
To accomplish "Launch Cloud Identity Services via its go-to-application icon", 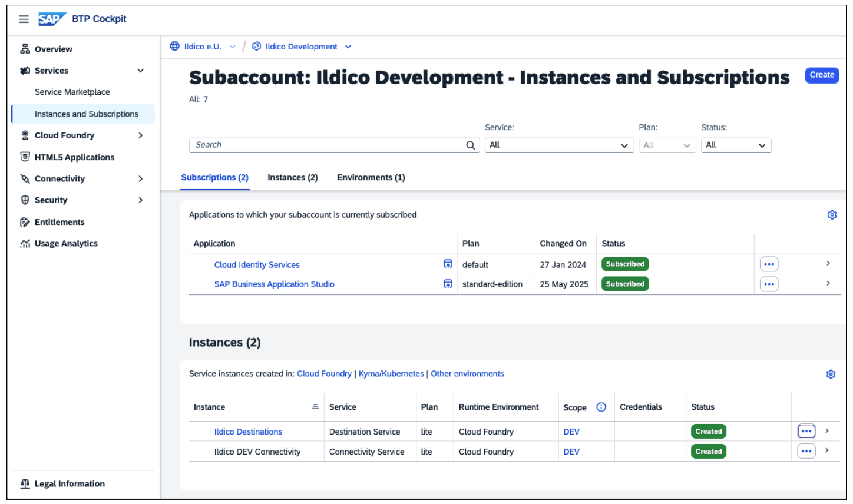I will 448,264.
